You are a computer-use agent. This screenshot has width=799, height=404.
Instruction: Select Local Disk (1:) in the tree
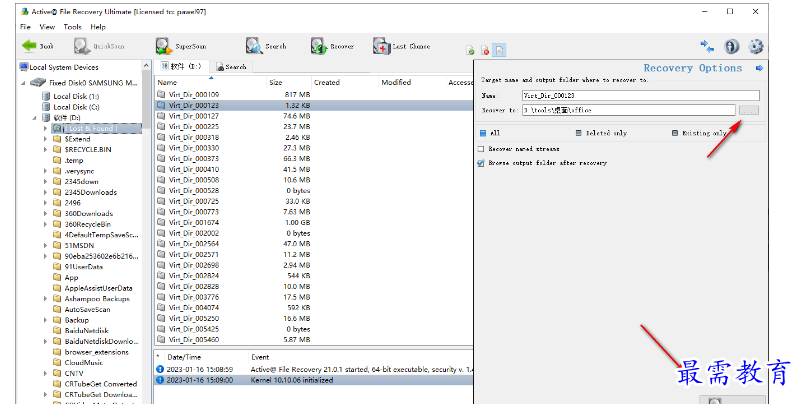(76, 96)
